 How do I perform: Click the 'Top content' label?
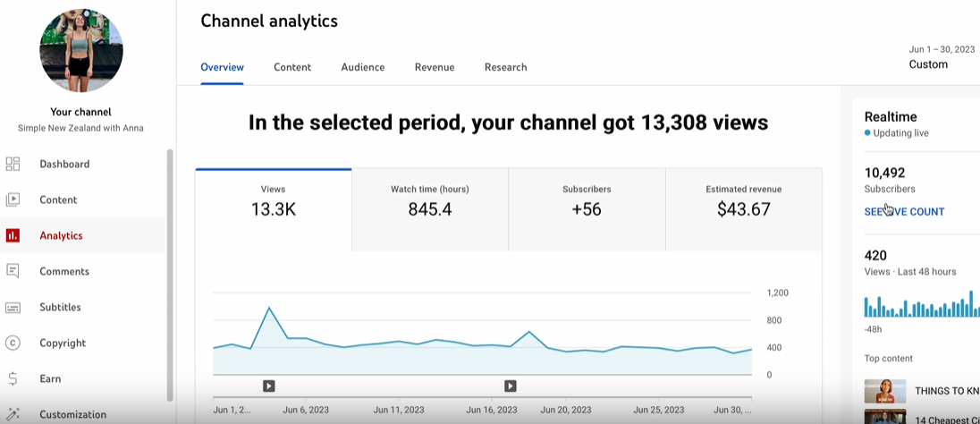coord(889,359)
